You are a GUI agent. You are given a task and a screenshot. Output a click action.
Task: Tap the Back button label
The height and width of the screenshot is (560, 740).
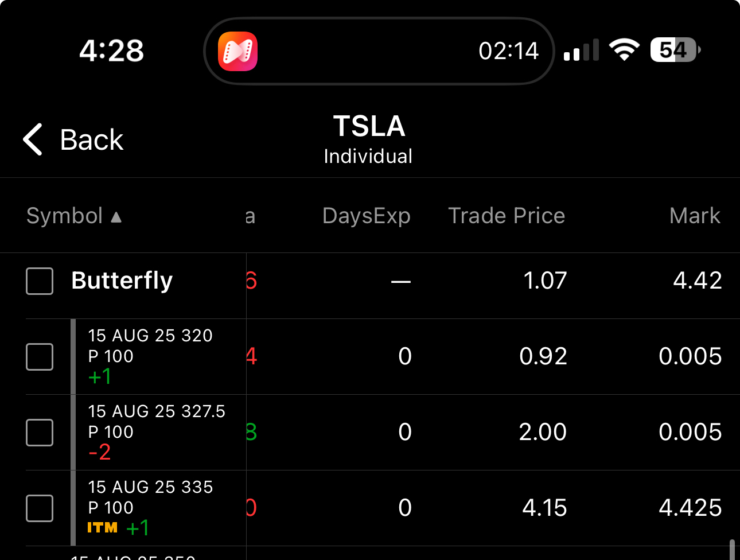[x=92, y=139]
